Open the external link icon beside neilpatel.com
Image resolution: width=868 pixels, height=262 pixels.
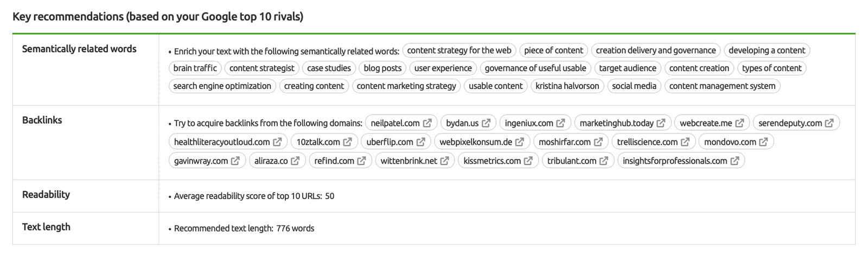point(427,123)
